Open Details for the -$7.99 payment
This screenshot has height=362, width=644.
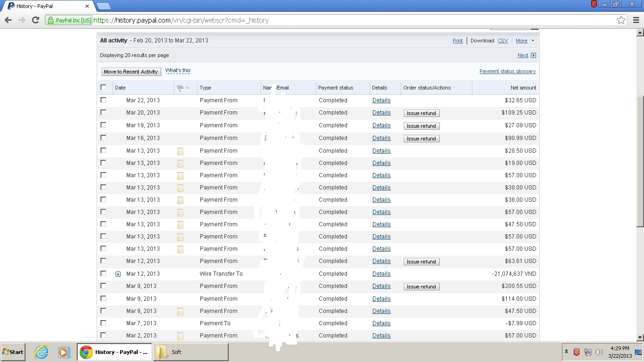(381, 323)
